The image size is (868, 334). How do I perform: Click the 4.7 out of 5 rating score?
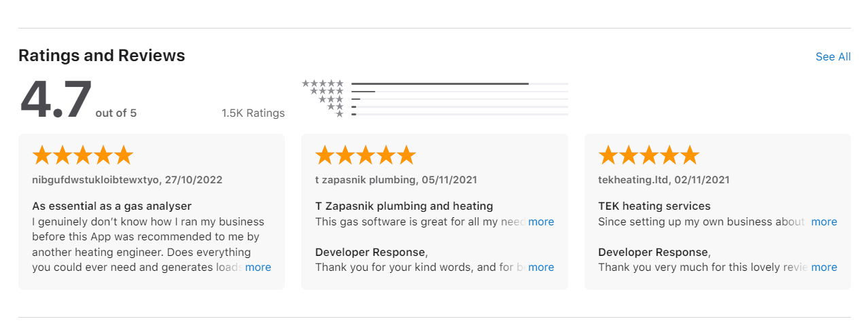[x=56, y=100]
